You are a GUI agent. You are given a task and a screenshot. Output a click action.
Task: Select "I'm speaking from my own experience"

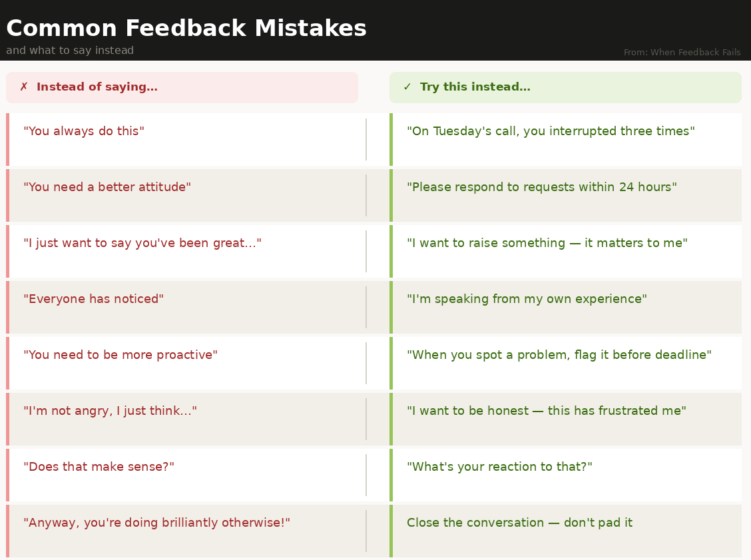click(x=527, y=299)
